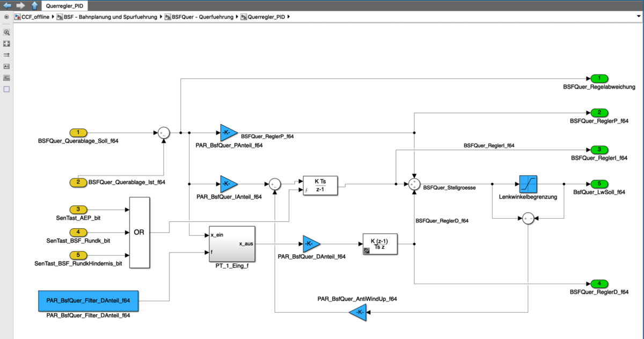Select the Lenkwinkelbegrenzung saturation block
Image resolution: width=644 pixels, height=339 pixels.
[x=528, y=184]
